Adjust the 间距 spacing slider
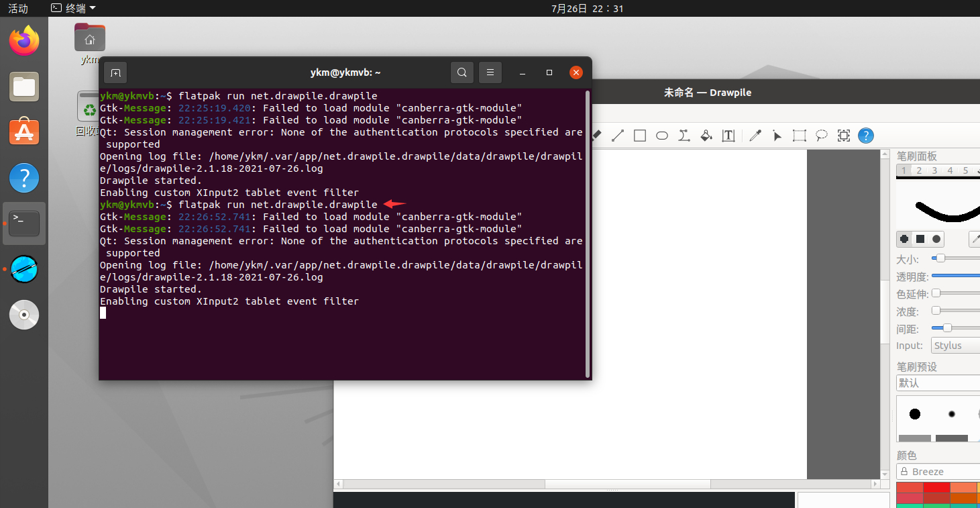This screenshot has height=508, width=980. pyautogui.click(x=956, y=328)
